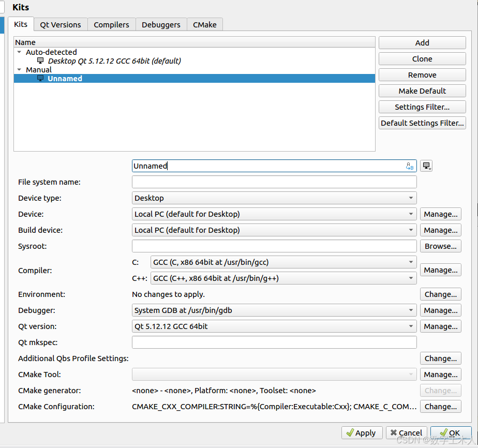
Task: Open Settings Filter dialog
Action: point(422,107)
